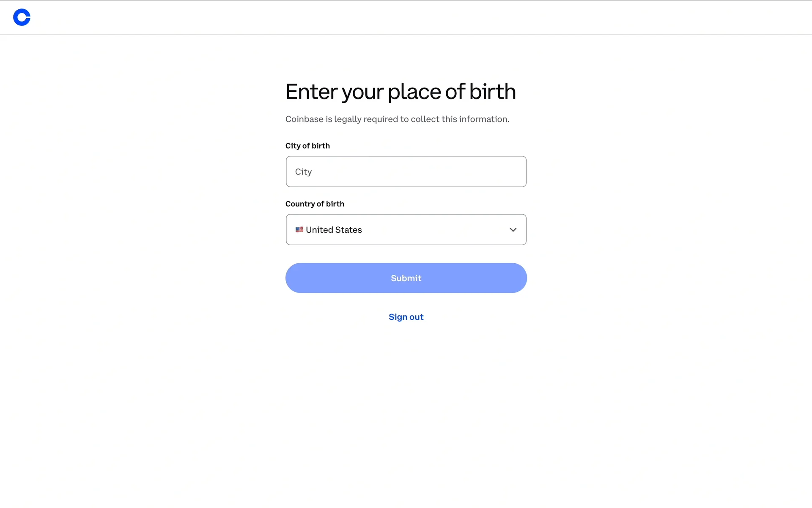Screen dimensions: 812x508
Task: Click the Coinbase logo in header
Action: [x=22, y=17]
